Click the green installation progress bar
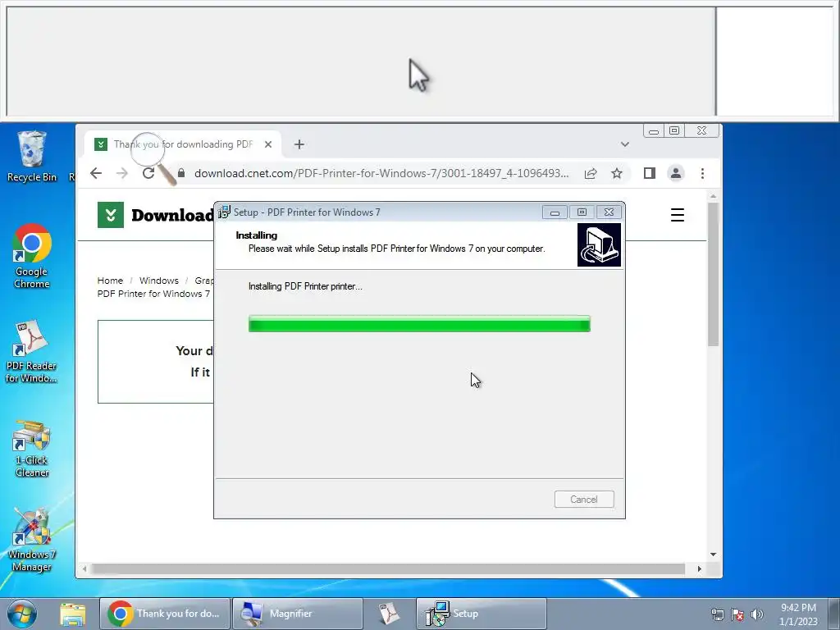This screenshot has height=630, width=840. pyautogui.click(x=419, y=323)
